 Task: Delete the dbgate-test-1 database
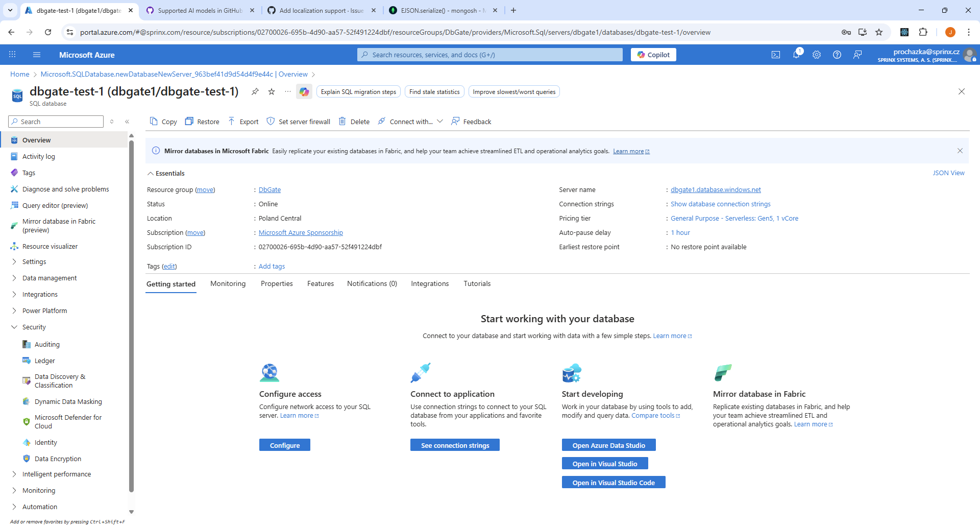click(x=354, y=122)
